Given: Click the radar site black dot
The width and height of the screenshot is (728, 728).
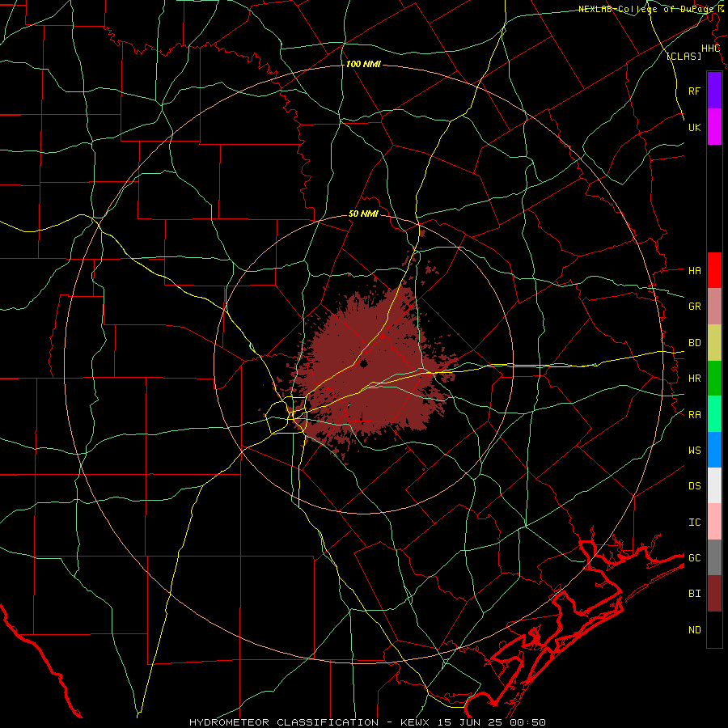Looking at the screenshot, I should coord(363,364).
